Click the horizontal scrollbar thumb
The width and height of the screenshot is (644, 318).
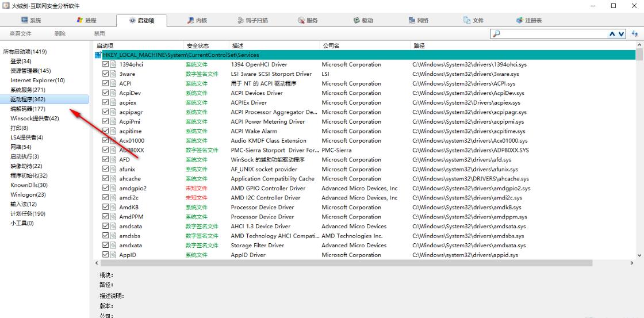click(x=347, y=263)
